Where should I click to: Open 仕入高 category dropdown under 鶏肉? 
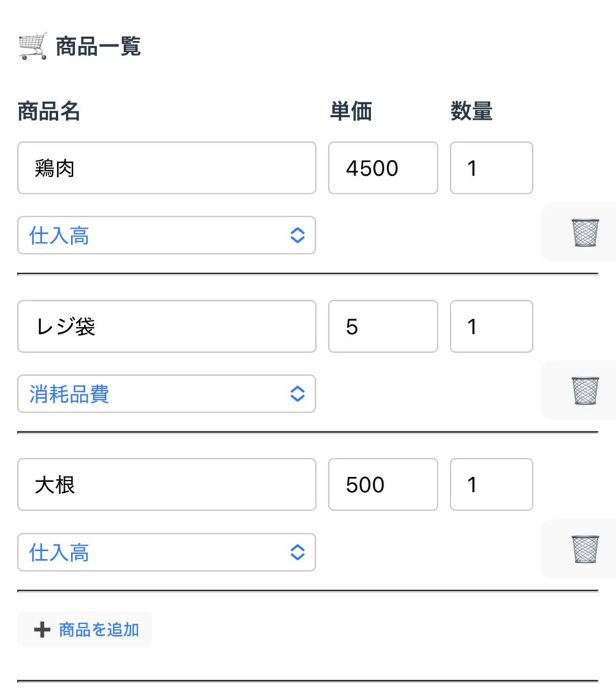coord(166,236)
